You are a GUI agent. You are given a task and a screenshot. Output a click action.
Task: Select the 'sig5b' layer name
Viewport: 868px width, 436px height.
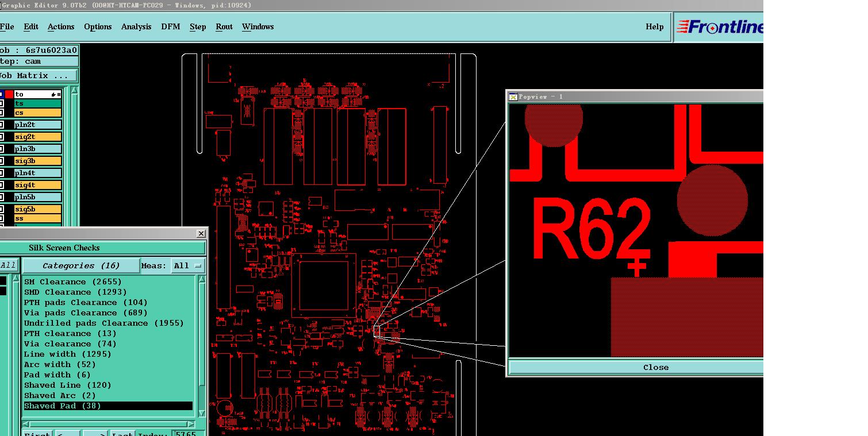tap(38, 209)
